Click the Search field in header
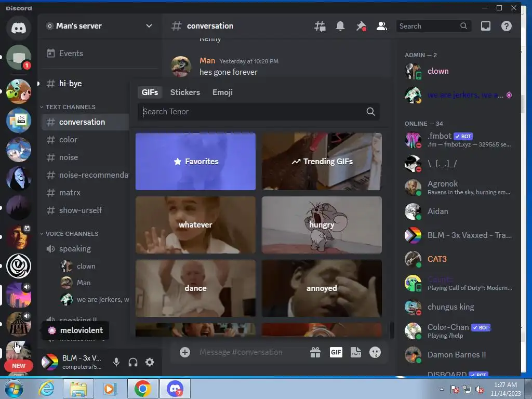 coord(433,26)
